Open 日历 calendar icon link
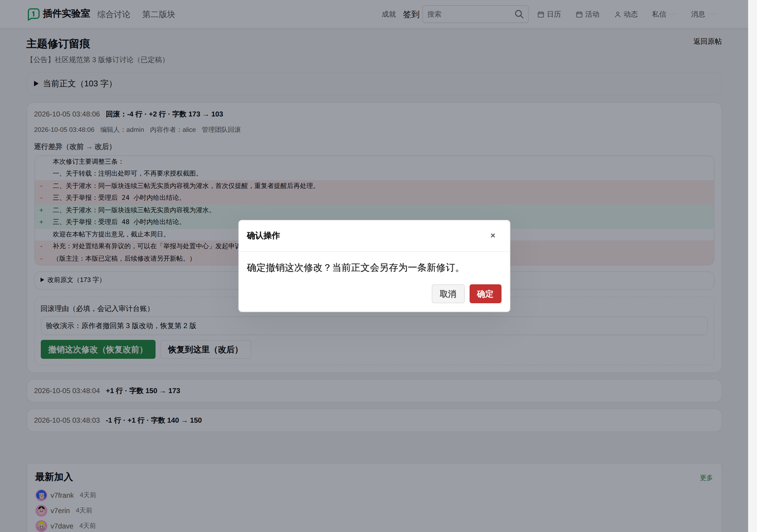Image resolution: width=757 pixels, height=532 pixels. tap(549, 14)
